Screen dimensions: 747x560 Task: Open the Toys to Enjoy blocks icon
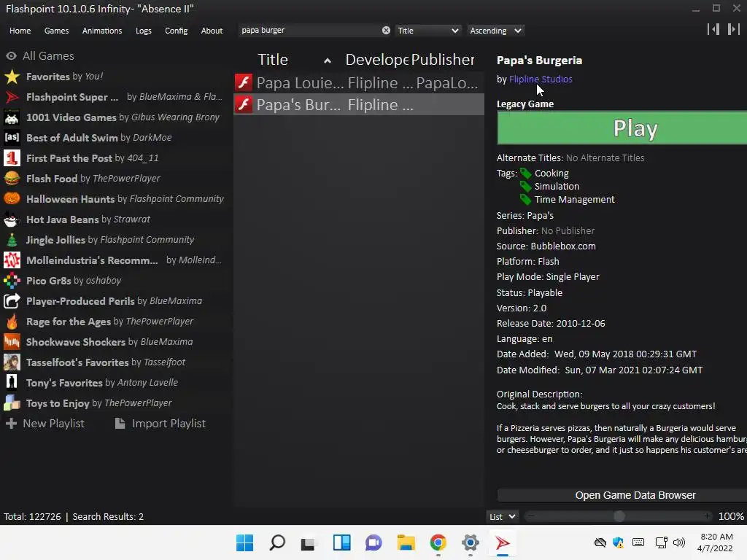(x=12, y=402)
